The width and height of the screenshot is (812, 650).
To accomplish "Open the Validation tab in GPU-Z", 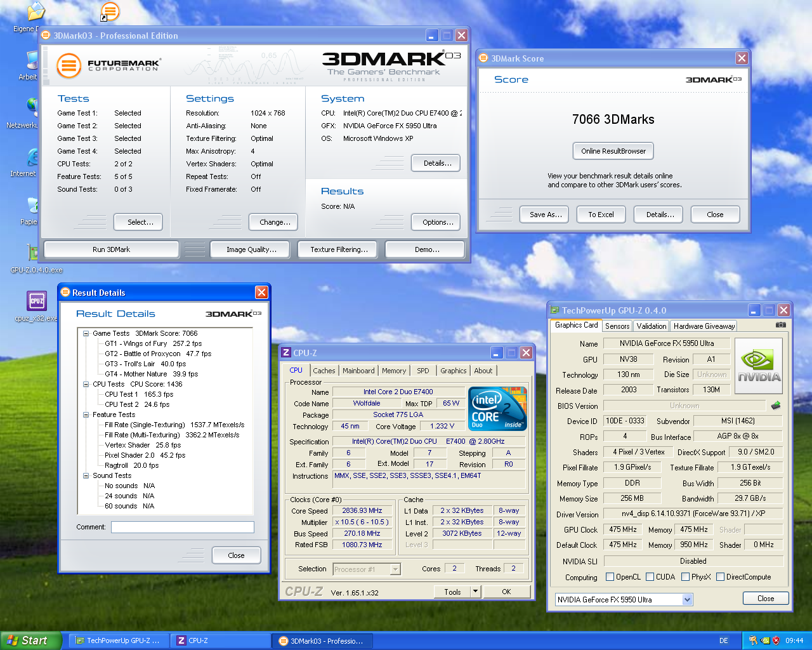I will click(652, 326).
